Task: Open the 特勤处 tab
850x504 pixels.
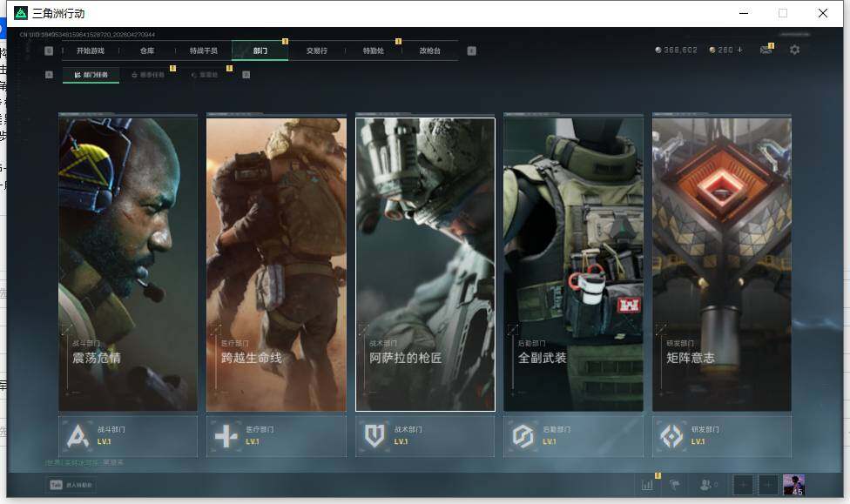Action: pyautogui.click(x=373, y=50)
